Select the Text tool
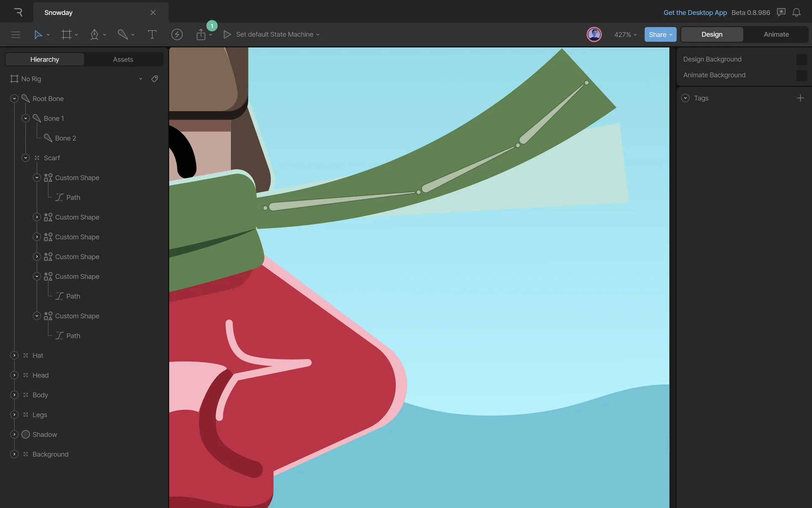The image size is (812, 508). pyautogui.click(x=152, y=35)
